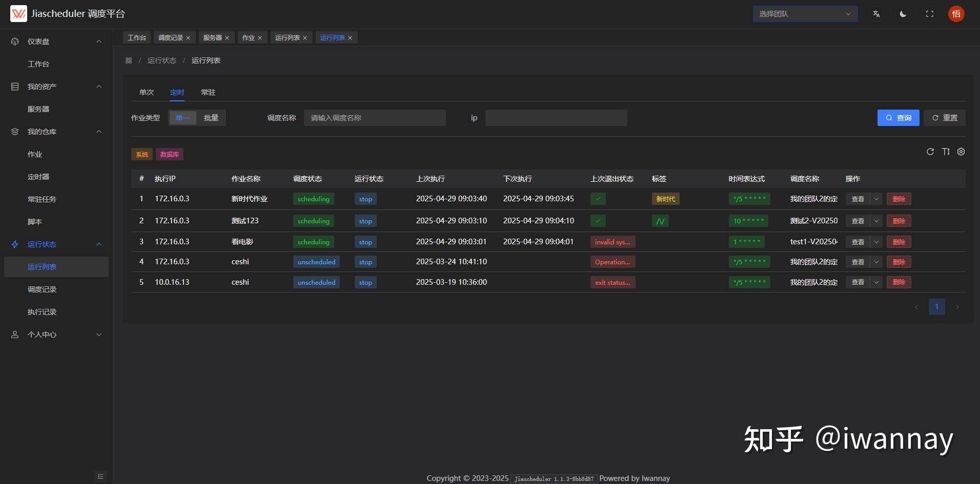This screenshot has height=484, width=980.
Task: Click the Jiascheduler logo icon
Action: pyautogui.click(x=18, y=14)
